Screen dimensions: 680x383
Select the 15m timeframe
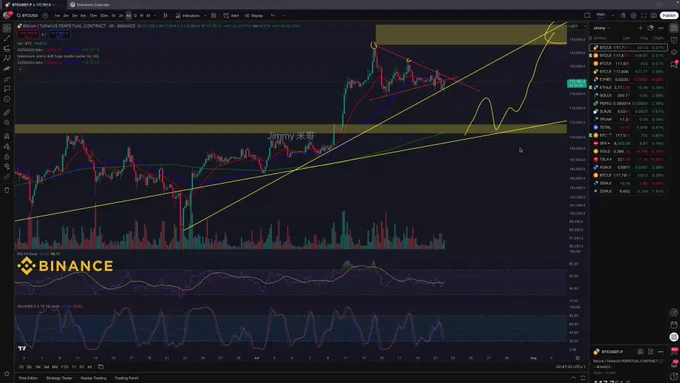click(x=93, y=16)
